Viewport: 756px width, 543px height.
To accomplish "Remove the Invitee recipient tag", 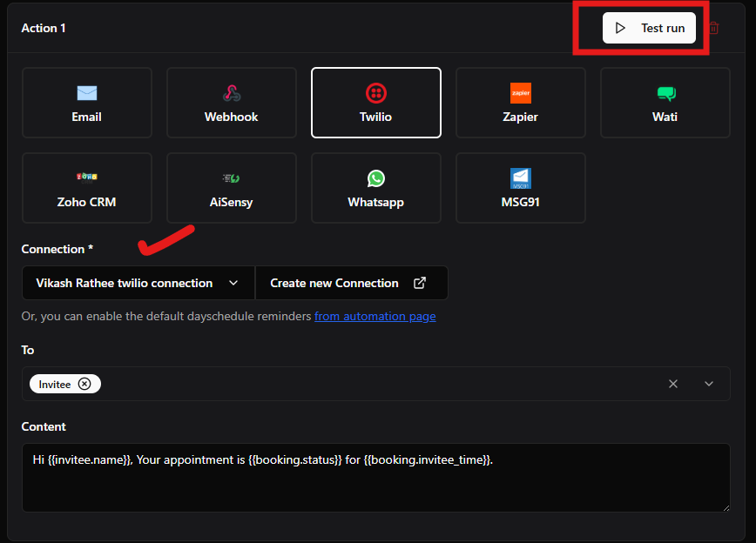I will click(84, 384).
